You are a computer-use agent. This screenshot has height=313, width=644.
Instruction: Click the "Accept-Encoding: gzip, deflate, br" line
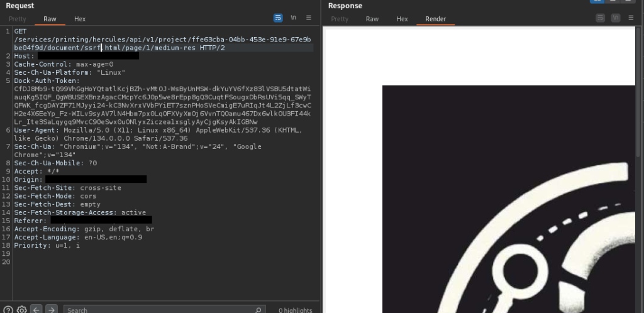(x=84, y=229)
